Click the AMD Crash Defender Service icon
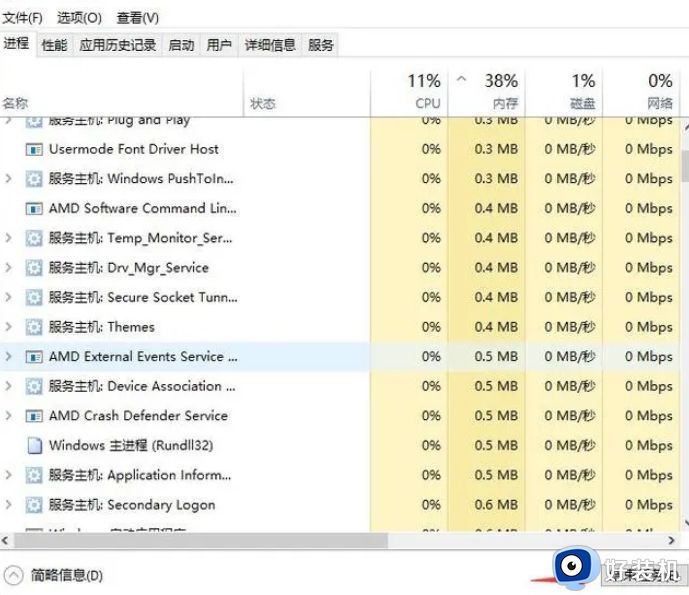This screenshot has height=595, width=689. 34,416
